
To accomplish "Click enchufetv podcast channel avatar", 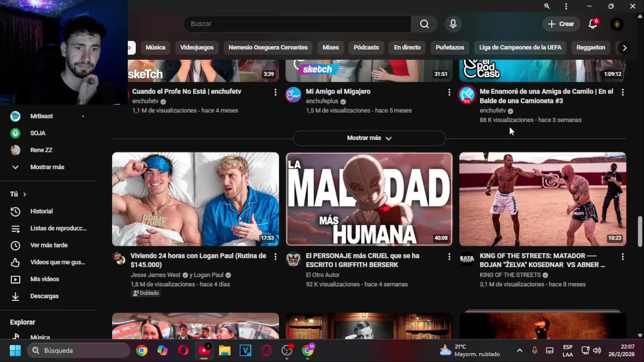I will pos(467,95).
